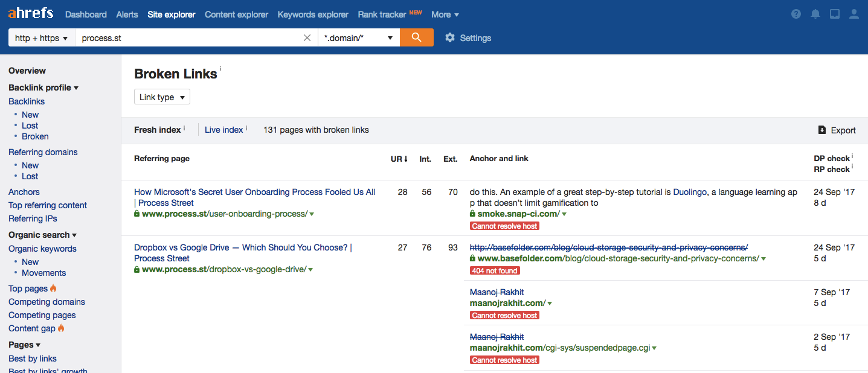Collapse the Organic search sidebar section
This screenshot has height=373, width=868.
point(43,235)
